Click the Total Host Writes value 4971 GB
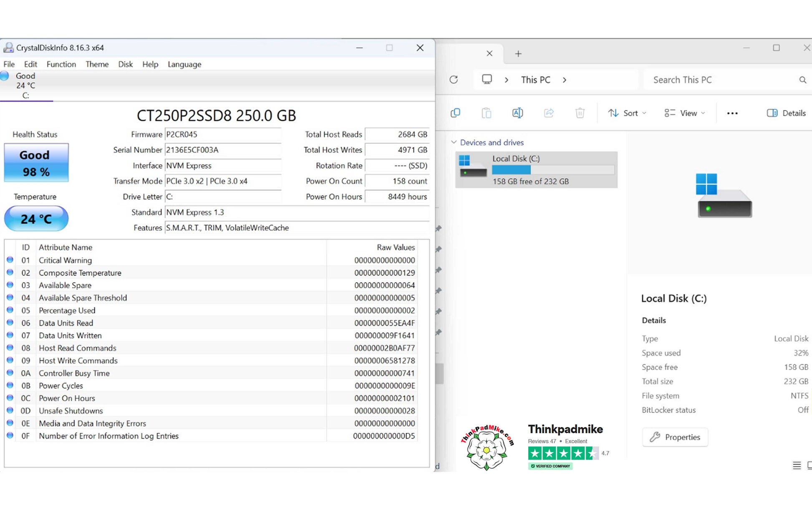This screenshot has width=812, height=510. click(x=397, y=150)
